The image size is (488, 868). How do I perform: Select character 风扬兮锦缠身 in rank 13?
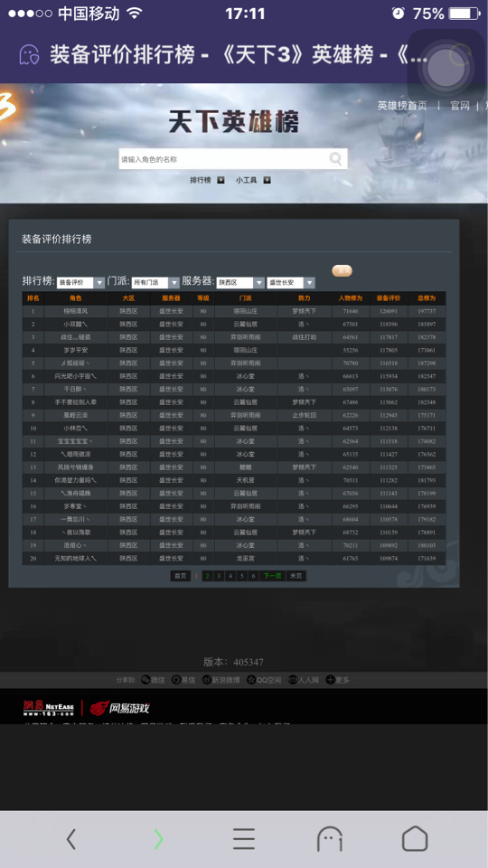pos(76,467)
